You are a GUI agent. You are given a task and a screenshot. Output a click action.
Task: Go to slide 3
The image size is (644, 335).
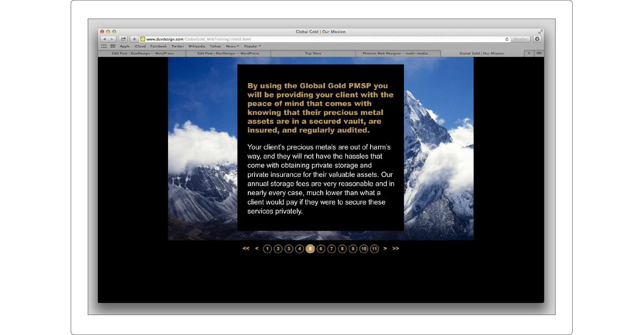[x=289, y=249]
